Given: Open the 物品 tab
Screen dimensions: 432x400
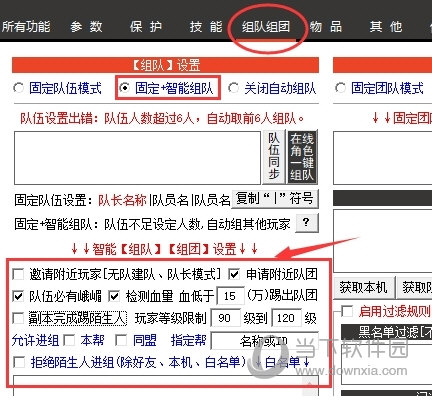Looking at the screenshot, I should click(x=326, y=27).
